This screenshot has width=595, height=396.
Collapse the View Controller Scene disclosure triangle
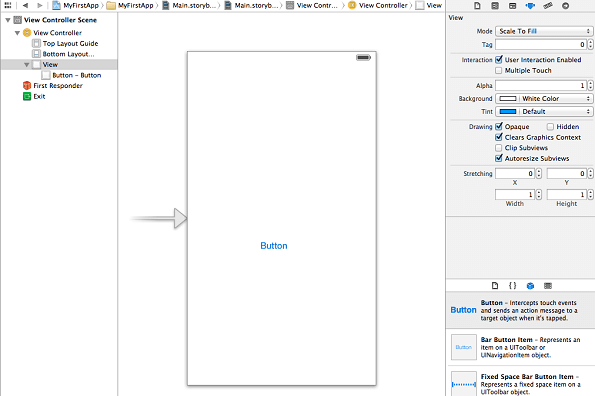pyautogui.click(x=8, y=20)
